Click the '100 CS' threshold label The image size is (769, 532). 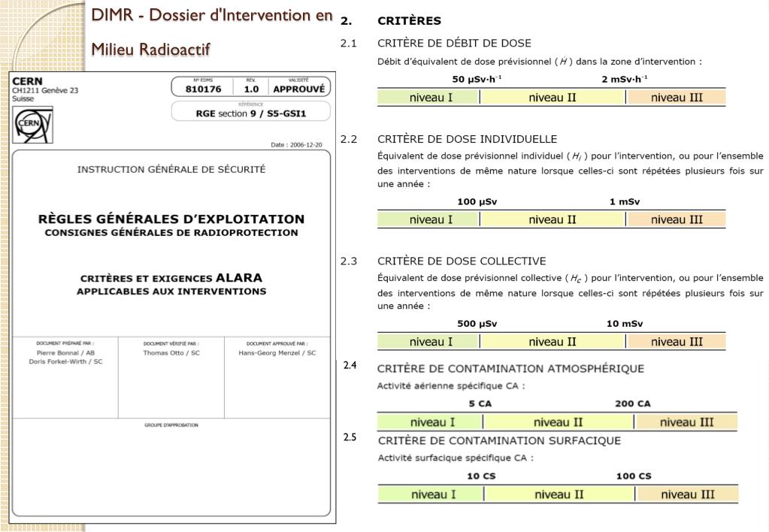pyautogui.click(x=634, y=476)
